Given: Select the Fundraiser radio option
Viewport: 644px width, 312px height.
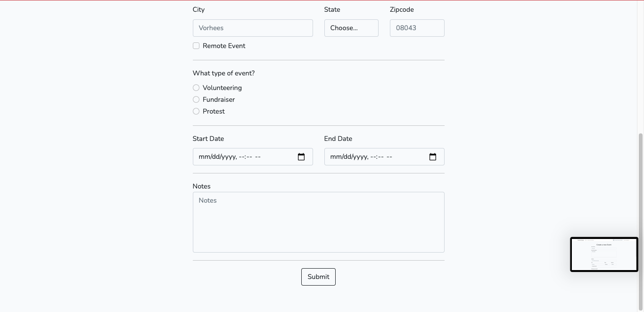Looking at the screenshot, I should point(196,99).
